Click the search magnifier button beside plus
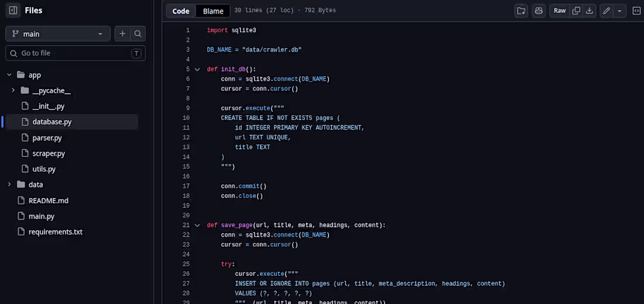The image size is (644, 304). click(138, 34)
